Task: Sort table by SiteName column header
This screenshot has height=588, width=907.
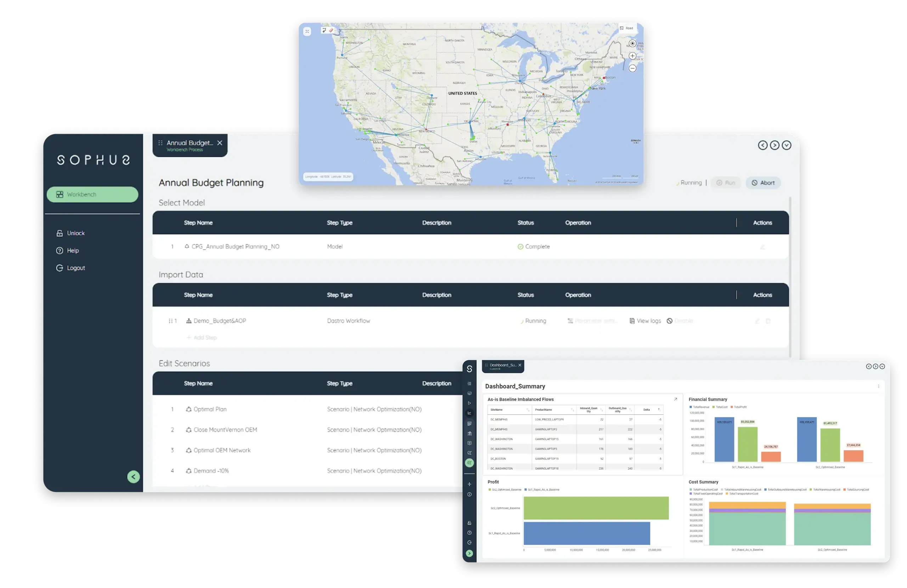Action: (x=497, y=410)
